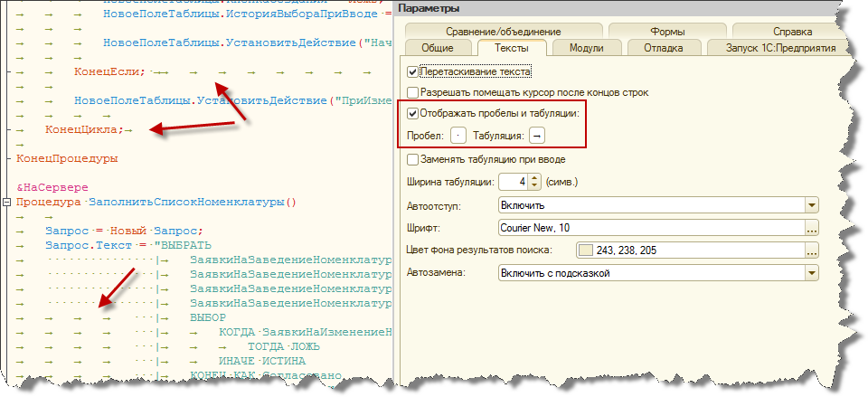Open the Формы tab
Screen dimensions: 868x397
point(667,32)
